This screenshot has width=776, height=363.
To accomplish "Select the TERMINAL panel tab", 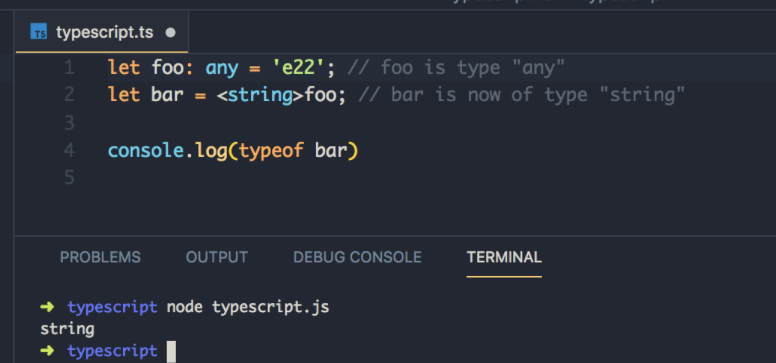I will (504, 257).
